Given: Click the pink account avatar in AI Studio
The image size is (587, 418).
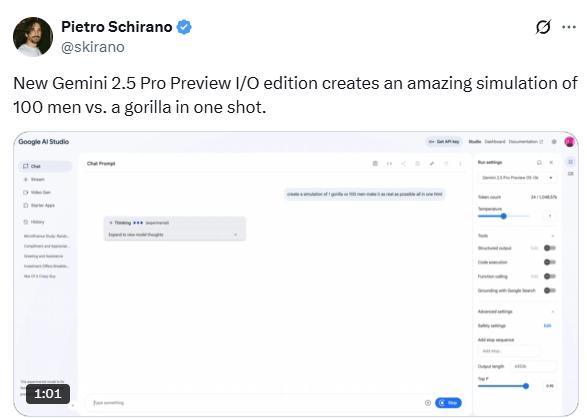Looking at the screenshot, I should (569, 142).
